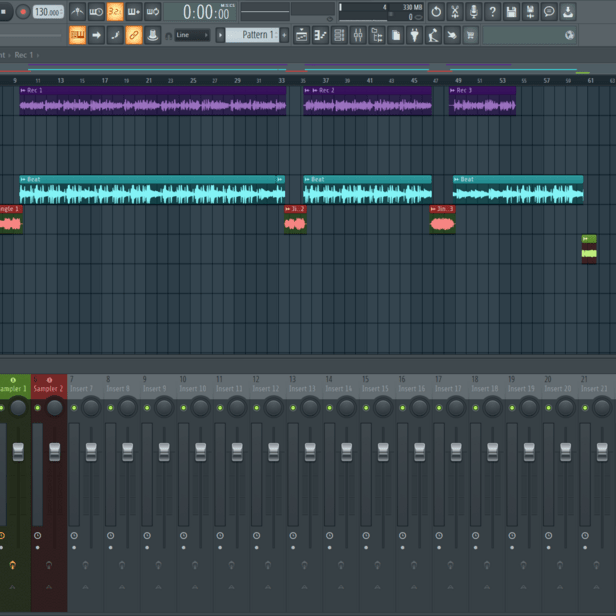Mute Sampler 2 with green LED
Viewport: 616px width, 616px height.
[37, 408]
